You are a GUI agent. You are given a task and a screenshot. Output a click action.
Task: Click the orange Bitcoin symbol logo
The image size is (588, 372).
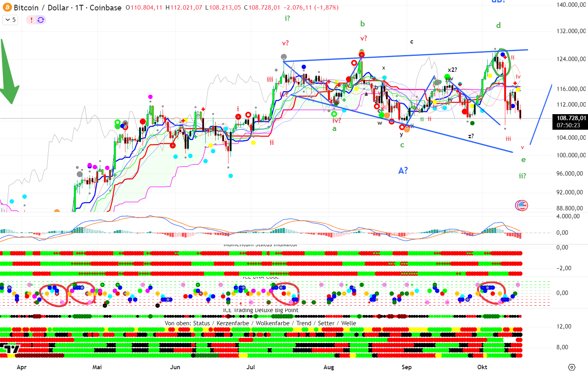[7, 8]
